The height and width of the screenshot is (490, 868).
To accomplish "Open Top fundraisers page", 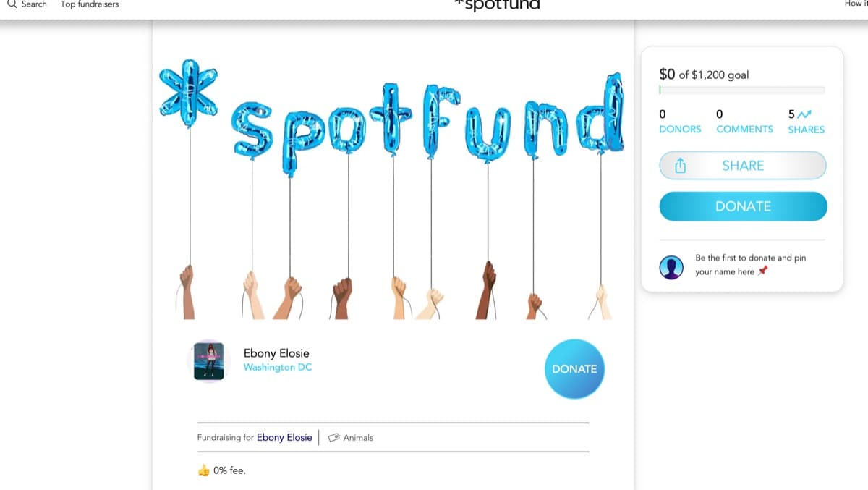I will click(90, 4).
